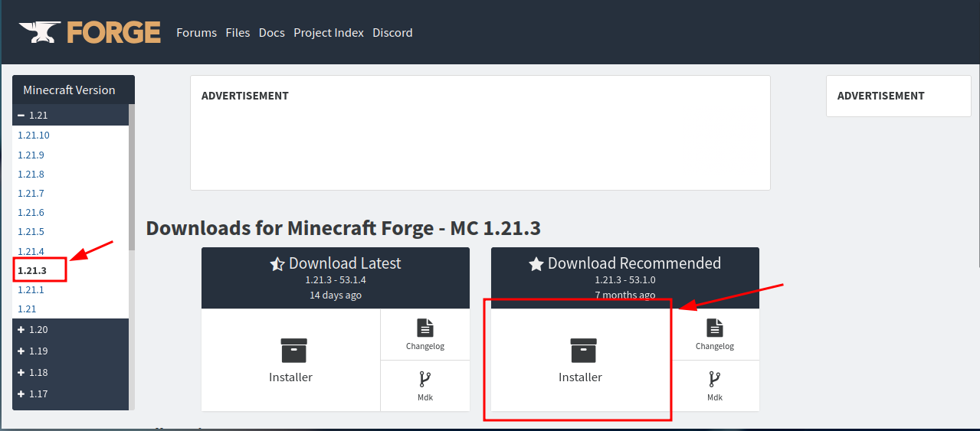Open the Forums navigation item
The image size is (980, 431).
[196, 33]
